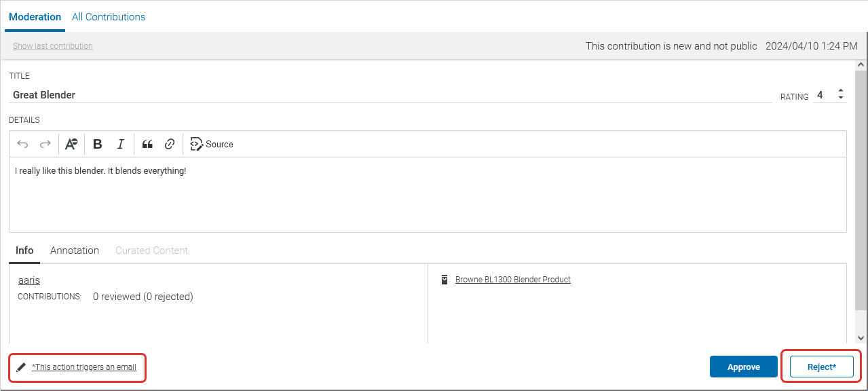Image resolution: width=868 pixels, height=391 pixels.
Task: Reject the contribution
Action: 821,367
